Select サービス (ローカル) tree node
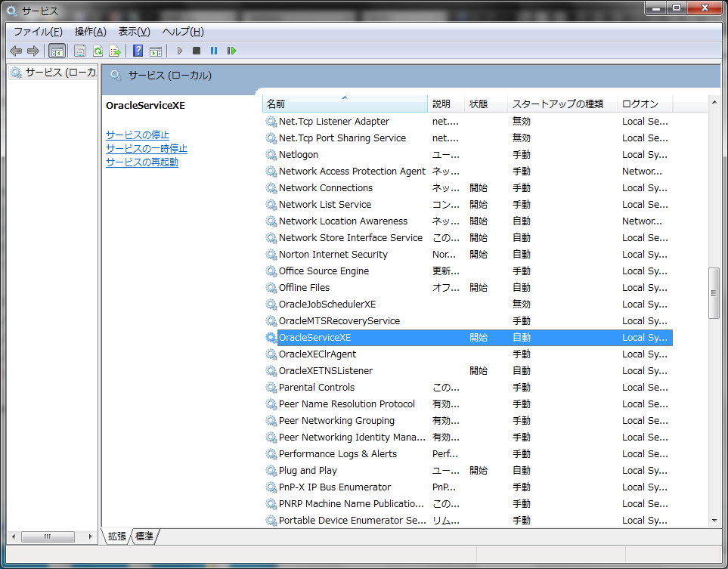The image size is (728, 569). click(53, 73)
